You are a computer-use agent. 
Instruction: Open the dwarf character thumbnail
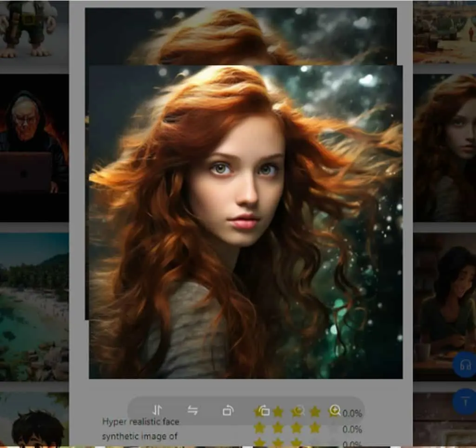[34, 33]
